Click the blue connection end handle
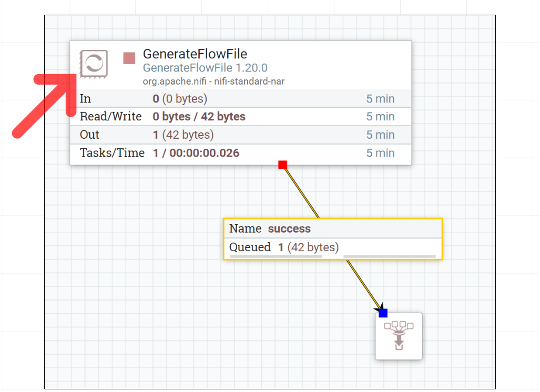 pyautogui.click(x=383, y=313)
